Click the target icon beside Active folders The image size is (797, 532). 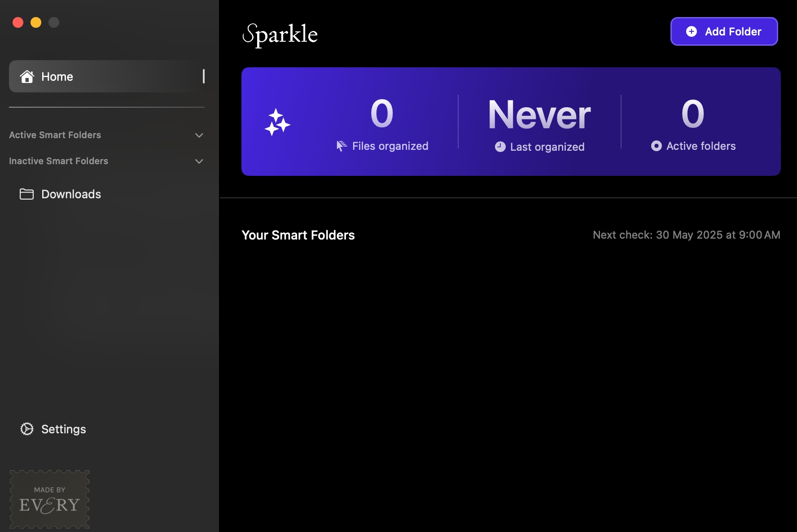click(657, 146)
